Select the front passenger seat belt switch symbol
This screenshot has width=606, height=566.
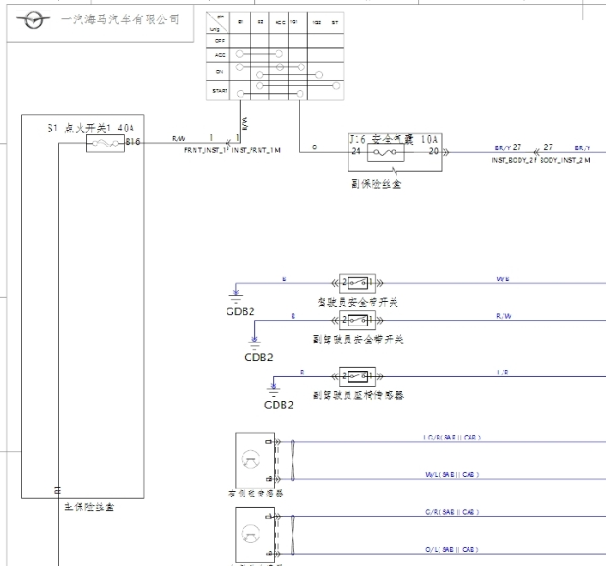tap(357, 320)
